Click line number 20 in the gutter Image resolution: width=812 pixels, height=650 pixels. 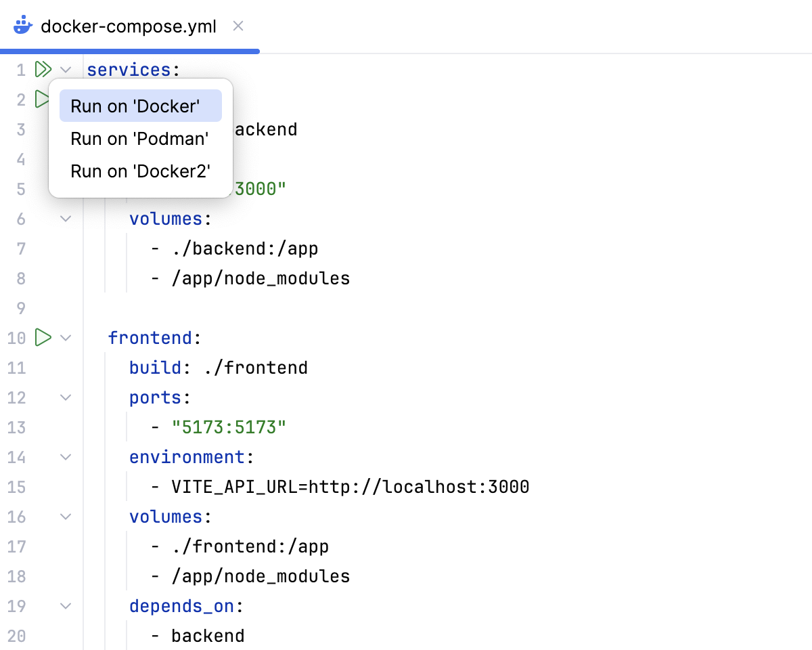[16, 636]
